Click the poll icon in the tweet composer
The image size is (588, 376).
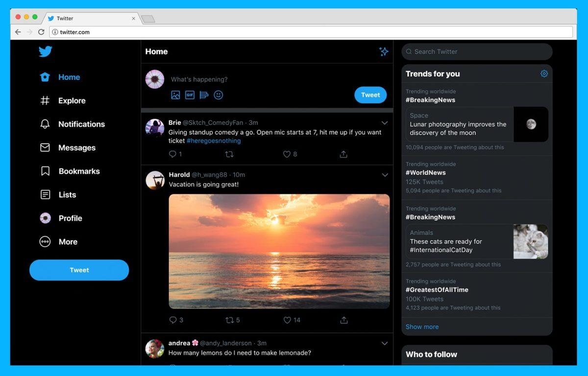(204, 95)
